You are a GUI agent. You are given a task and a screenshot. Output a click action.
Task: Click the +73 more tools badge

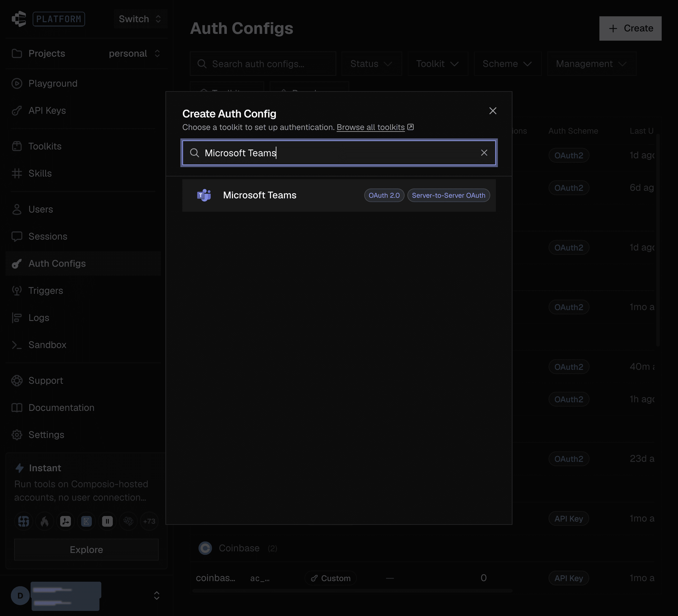(x=149, y=522)
